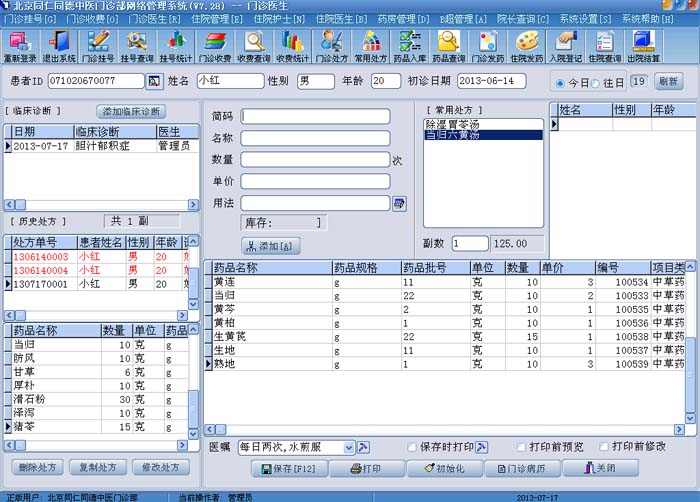Click the 保存[F12] button
The width and height of the screenshot is (700, 502).
(289, 469)
